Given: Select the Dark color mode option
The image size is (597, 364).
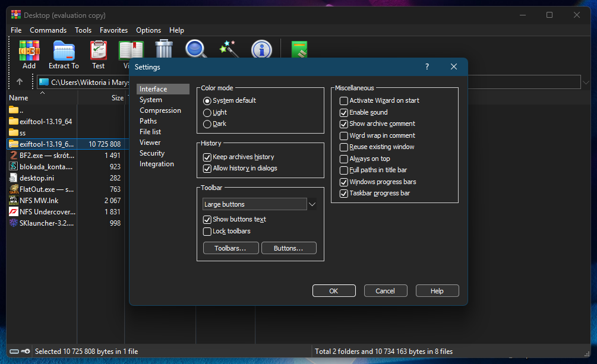Looking at the screenshot, I should (207, 124).
